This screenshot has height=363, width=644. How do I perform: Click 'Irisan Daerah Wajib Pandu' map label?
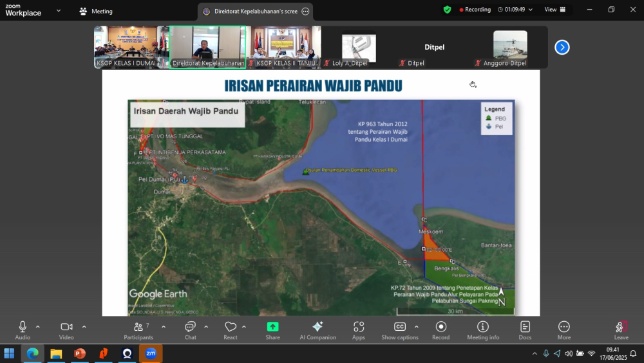coord(186,111)
